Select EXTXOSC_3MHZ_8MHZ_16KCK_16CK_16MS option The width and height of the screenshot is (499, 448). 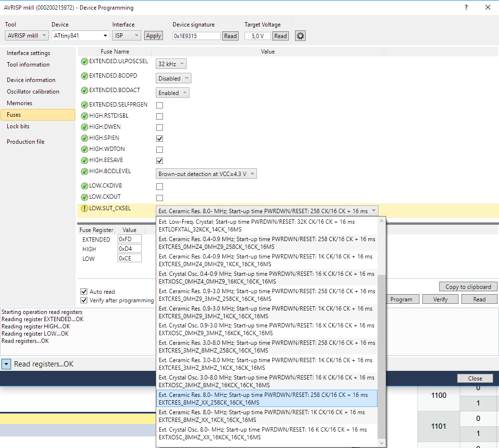coord(267,381)
